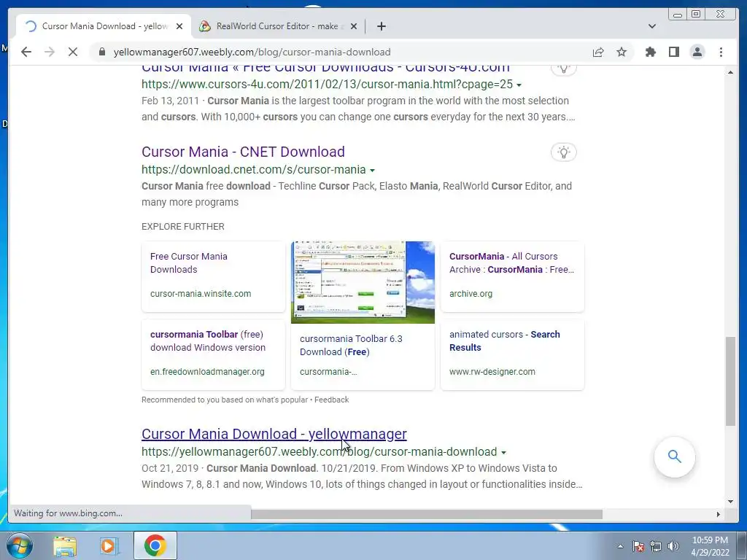The image size is (747, 560).
Task: Open a new tab
Action: 381,26
